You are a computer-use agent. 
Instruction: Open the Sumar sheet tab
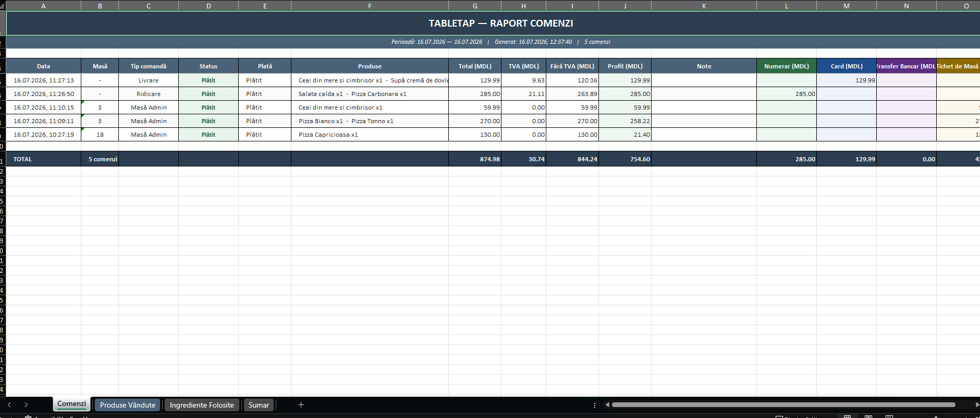tap(259, 405)
